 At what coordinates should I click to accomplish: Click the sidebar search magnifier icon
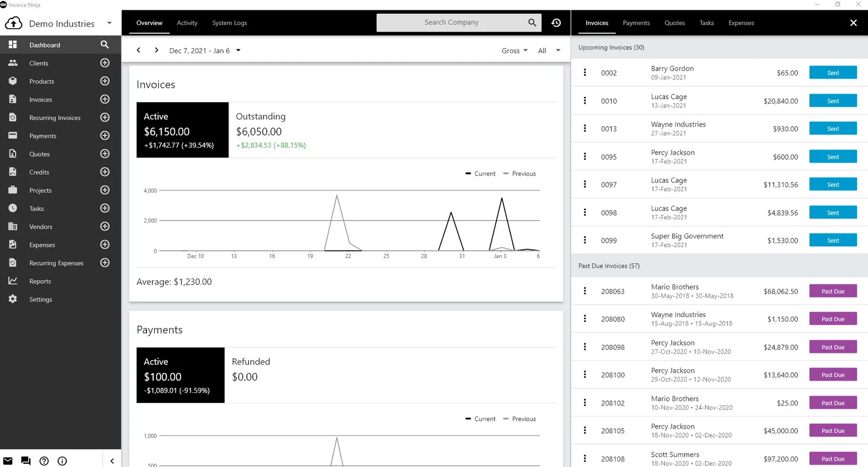tap(105, 45)
